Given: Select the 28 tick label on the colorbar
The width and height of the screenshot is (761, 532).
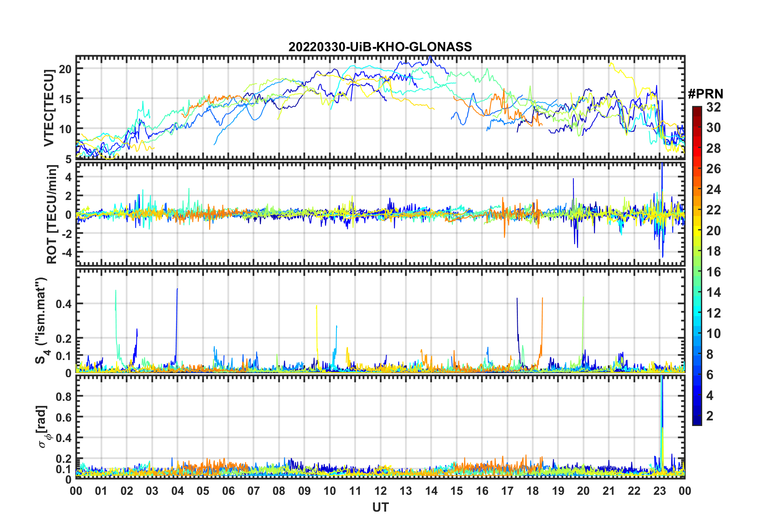Looking at the screenshot, I should (713, 148).
